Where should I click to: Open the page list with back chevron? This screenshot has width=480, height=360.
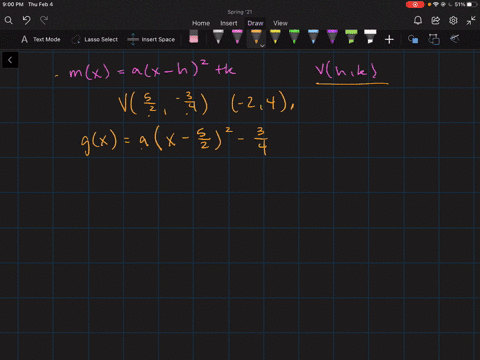pyautogui.click(x=10, y=60)
